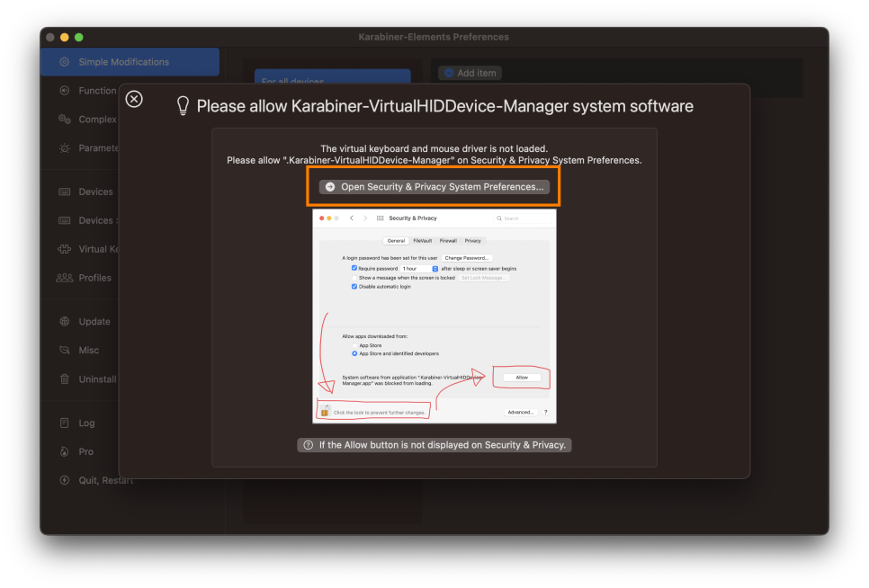Click 'If the Allow button is not displayed' help button
The image size is (869, 588).
(x=434, y=445)
